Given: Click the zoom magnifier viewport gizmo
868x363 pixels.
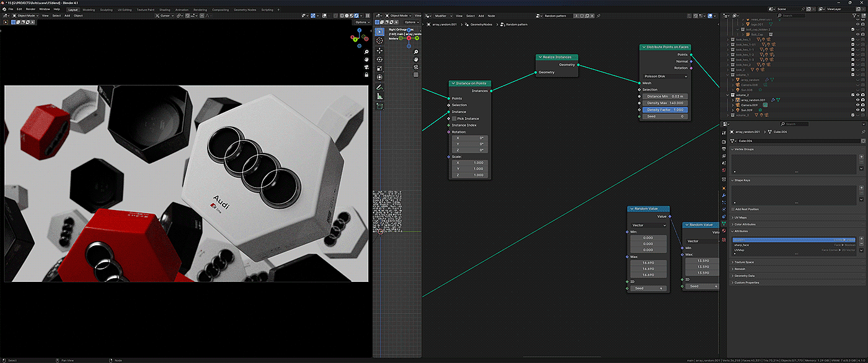Looking at the screenshot, I should click(416, 51).
